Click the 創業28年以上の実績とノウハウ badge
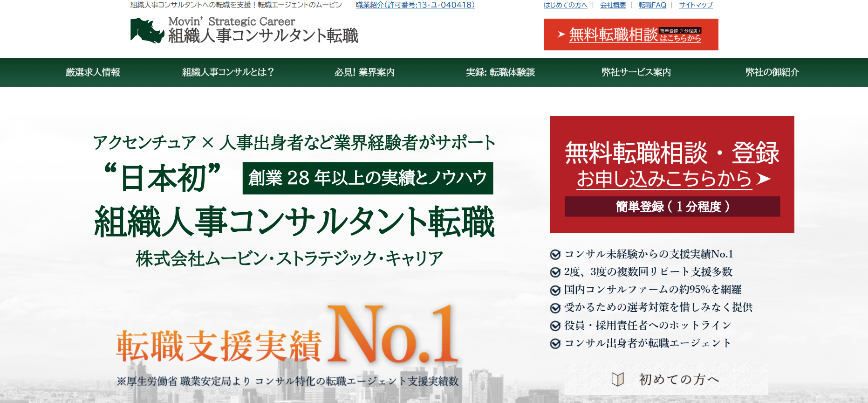This screenshot has width=868, height=403. tap(368, 178)
